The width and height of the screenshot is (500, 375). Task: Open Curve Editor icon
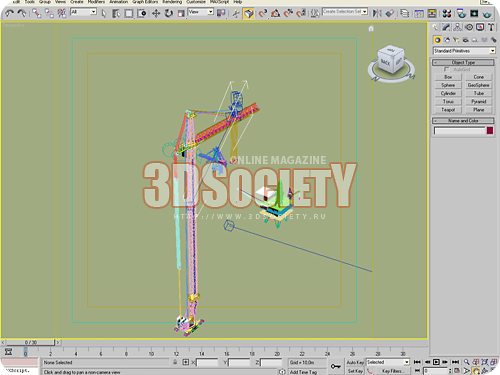point(419,13)
